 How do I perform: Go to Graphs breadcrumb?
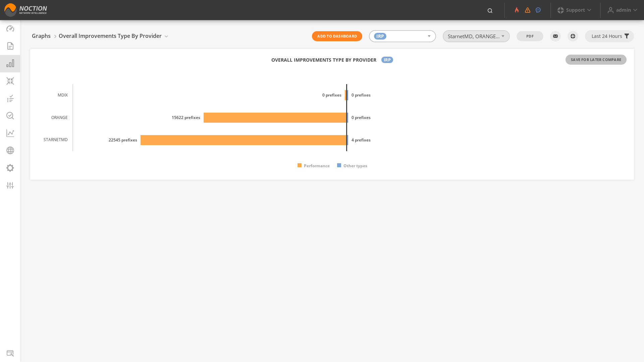click(x=41, y=36)
